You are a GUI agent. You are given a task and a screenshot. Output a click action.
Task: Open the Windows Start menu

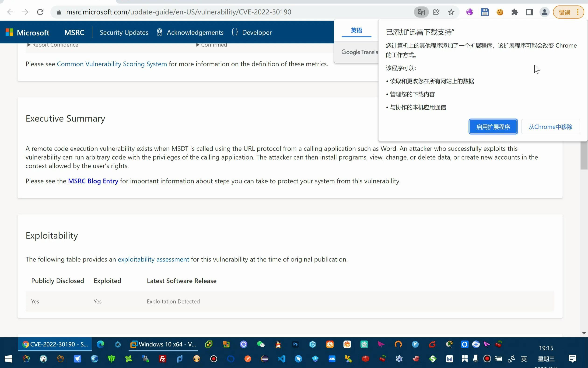point(8,359)
